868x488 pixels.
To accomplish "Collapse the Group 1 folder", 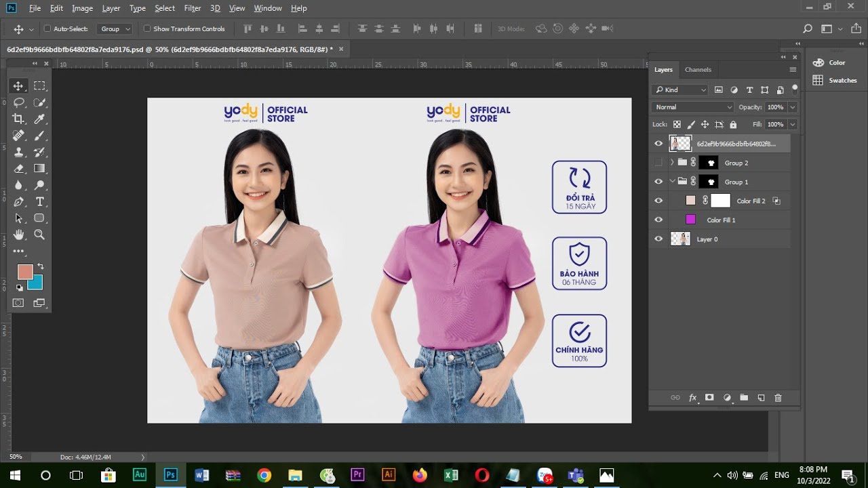I will 672,182.
